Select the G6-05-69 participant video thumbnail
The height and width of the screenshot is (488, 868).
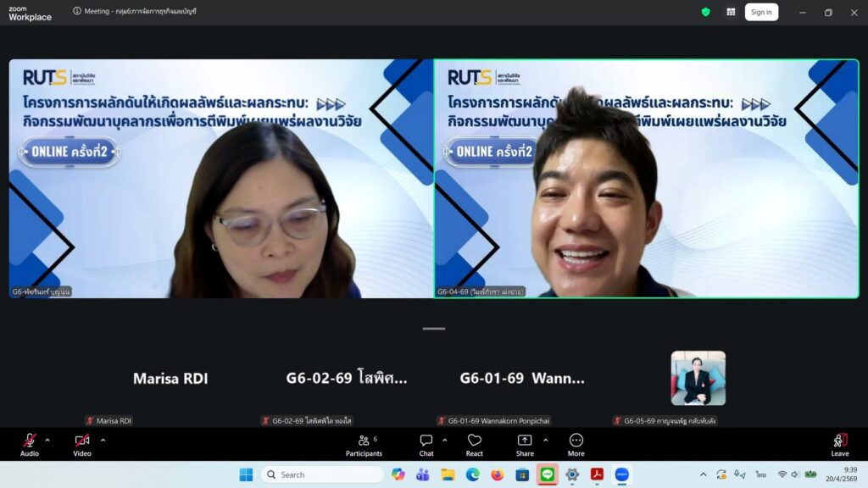[x=698, y=378]
